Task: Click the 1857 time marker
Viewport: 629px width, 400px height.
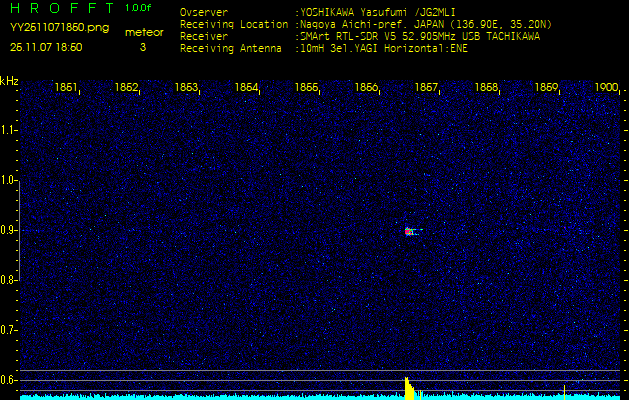Action: (426, 88)
